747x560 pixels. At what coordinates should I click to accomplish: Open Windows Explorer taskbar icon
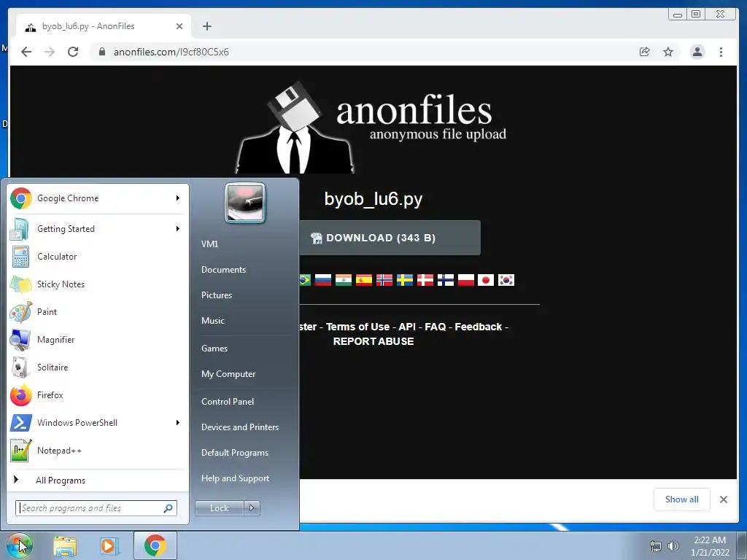65,546
